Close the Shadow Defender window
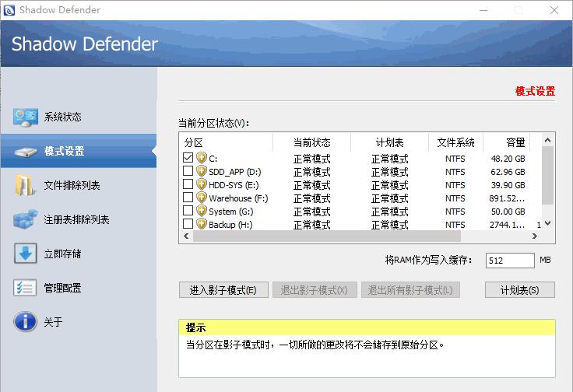This screenshot has width=573, height=392. pos(554,10)
